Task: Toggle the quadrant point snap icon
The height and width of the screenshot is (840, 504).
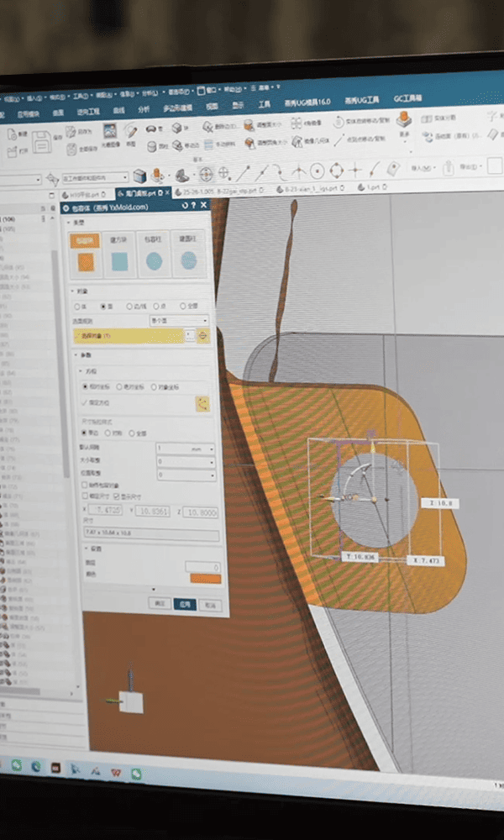Action: (x=336, y=171)
